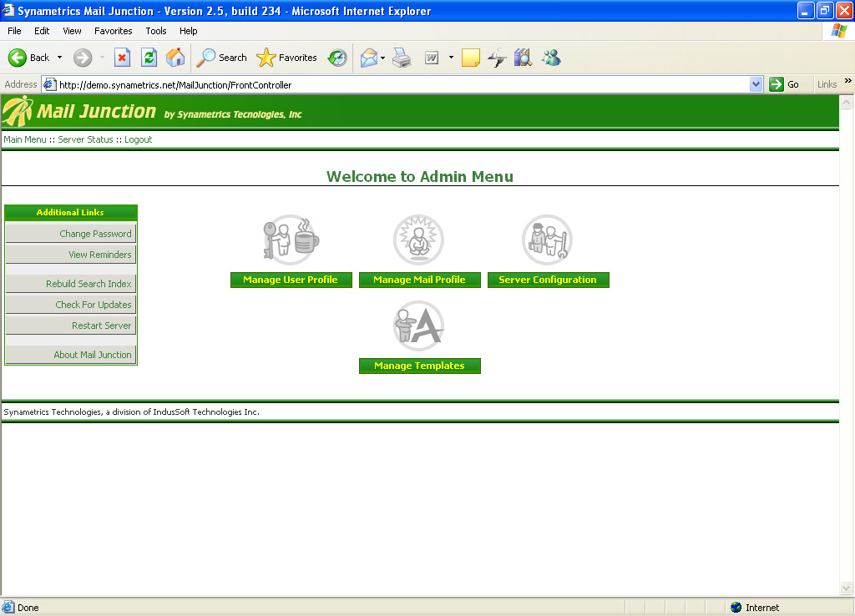855x616 pixels.
Task: Open Change Password link
Action: pyautogui.click(x=71, y=234)
